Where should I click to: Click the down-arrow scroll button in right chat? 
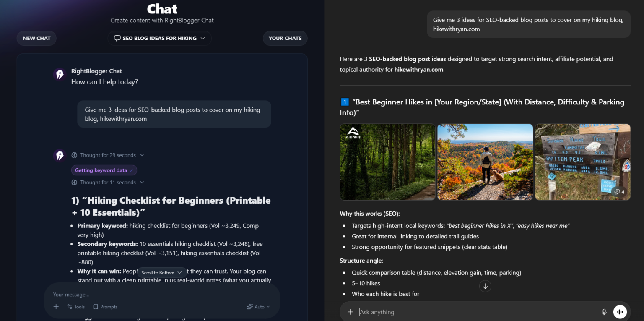pyautogui.click(x=485, y=286)
